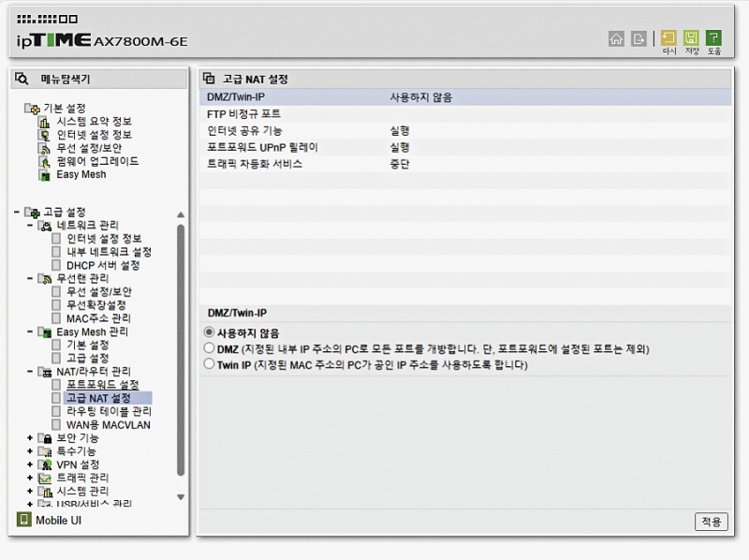The image size is (749, 560).
Task: Click the 다시 (reload) icon
Action: pos(668,38)
